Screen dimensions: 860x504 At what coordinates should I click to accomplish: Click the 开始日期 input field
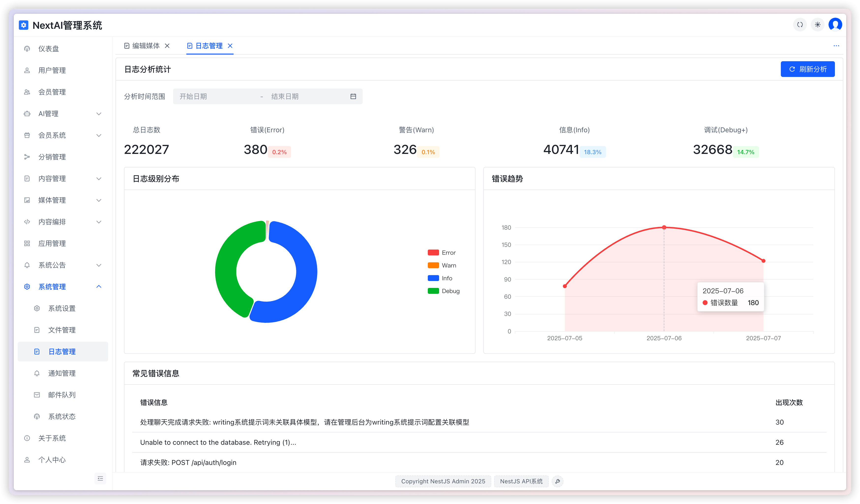[x=217, y=97]
